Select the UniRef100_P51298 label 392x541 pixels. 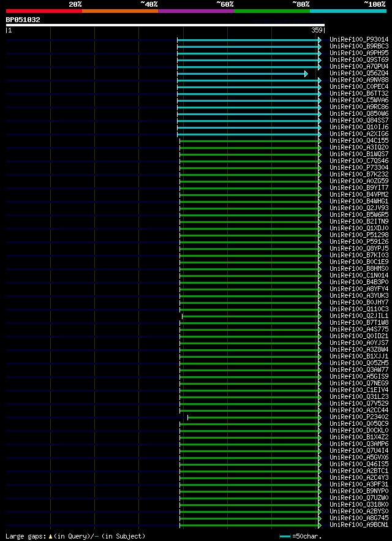tap(359, 235)
